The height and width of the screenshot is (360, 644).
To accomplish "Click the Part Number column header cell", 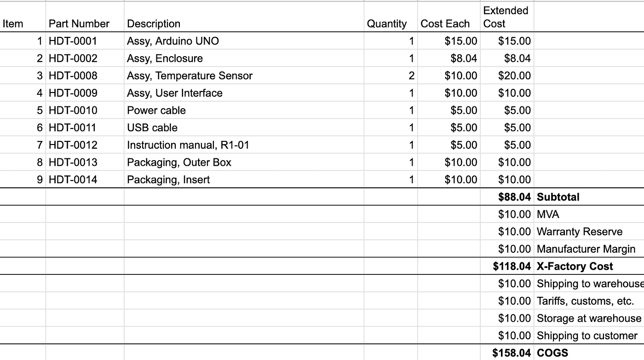I will point(79,23).
